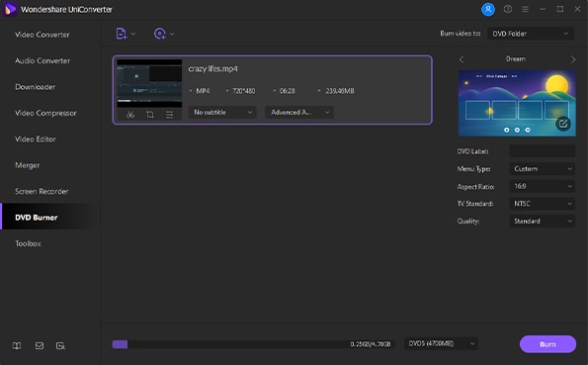Open the Merger section
This screenshot has width=588, height=365.
pos(28,165)
